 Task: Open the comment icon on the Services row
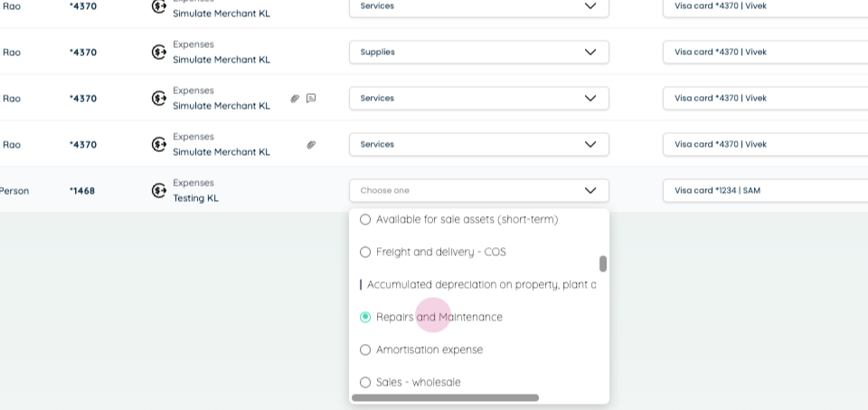311,98
